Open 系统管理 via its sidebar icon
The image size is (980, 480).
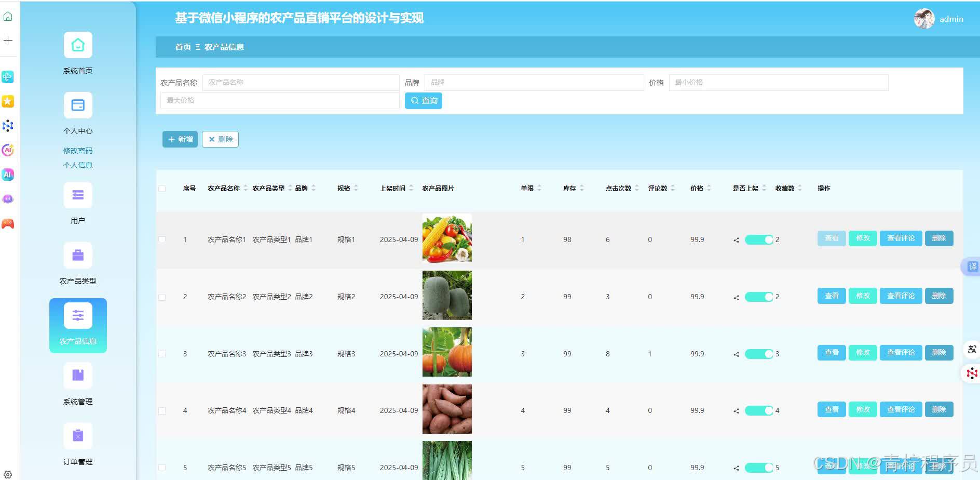tap(77, 375)
